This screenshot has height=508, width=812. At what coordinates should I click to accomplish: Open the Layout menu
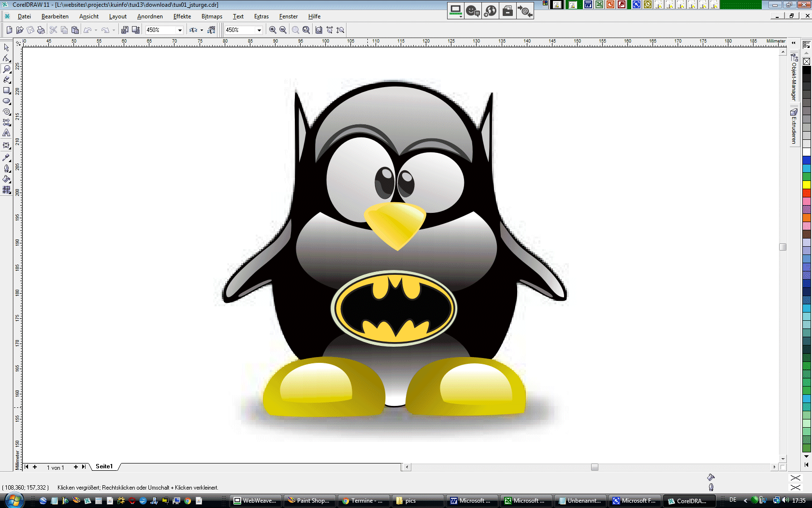tap(118, 16)
